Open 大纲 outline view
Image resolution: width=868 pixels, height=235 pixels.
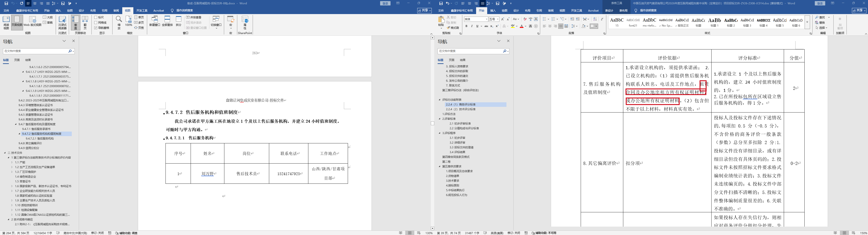tap(48, 17)
